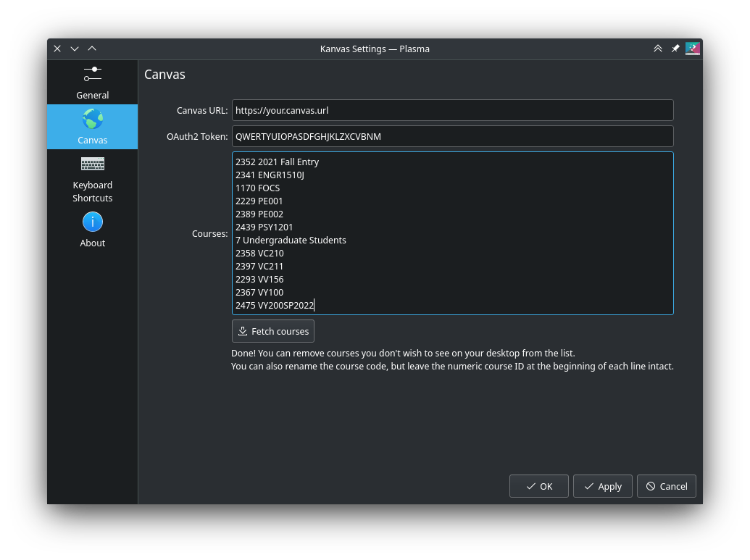Click the download icon on Fetch courses
The width and height of the screenshot is (750, 560).
coord(243,331)
